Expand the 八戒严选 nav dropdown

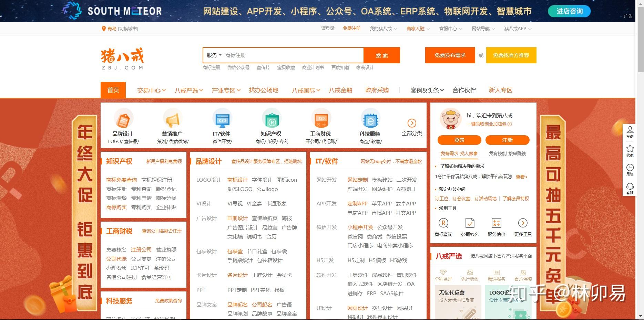pyautogui.click(x=189, y=90)
